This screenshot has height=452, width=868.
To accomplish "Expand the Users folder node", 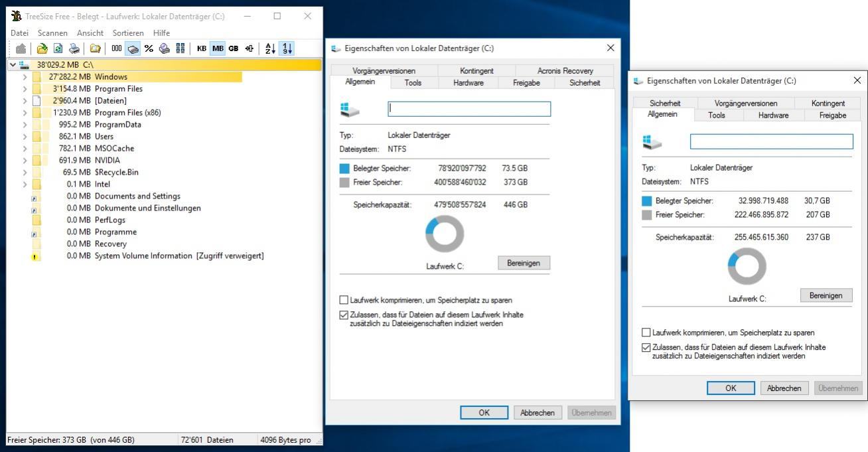I will tap(25, 137).
